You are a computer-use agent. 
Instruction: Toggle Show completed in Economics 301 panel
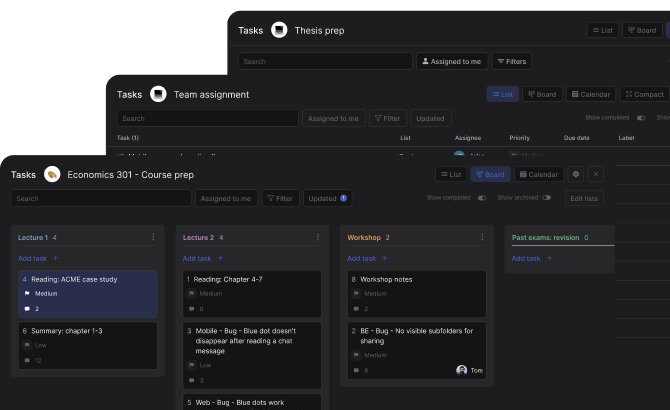tap(482, 198)
